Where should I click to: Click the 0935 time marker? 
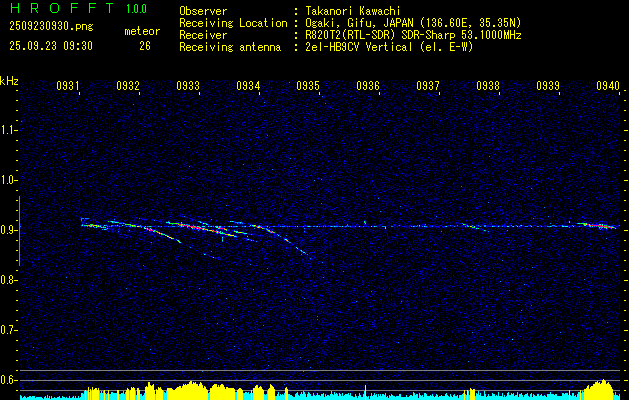tap(308, 85)
